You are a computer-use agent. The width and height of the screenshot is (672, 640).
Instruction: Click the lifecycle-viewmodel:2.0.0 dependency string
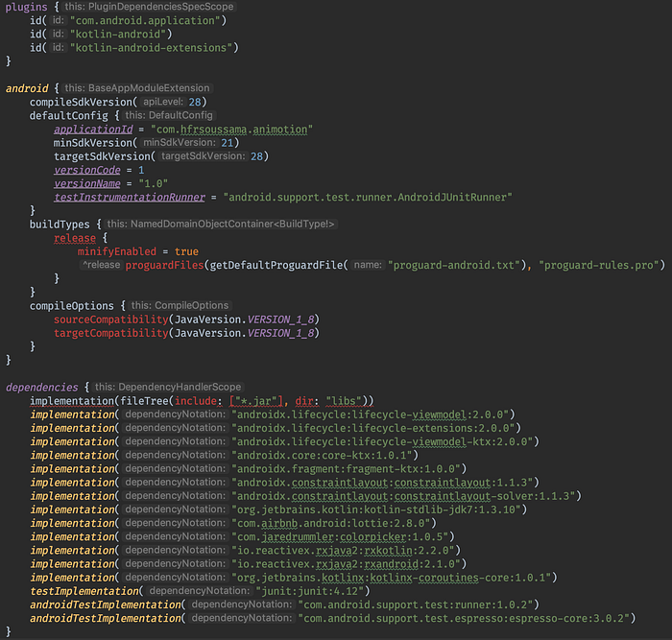pos(370,415)
